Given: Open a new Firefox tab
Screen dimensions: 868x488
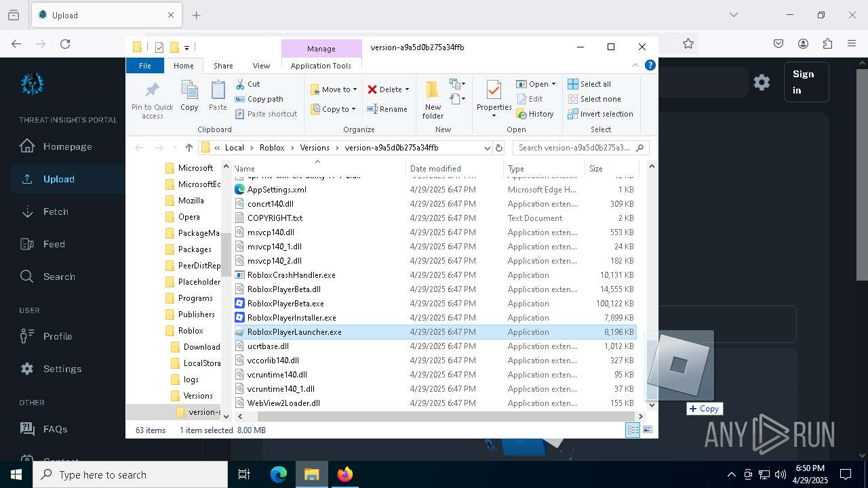Looking at the screenshot, I should tap(197, 15).
